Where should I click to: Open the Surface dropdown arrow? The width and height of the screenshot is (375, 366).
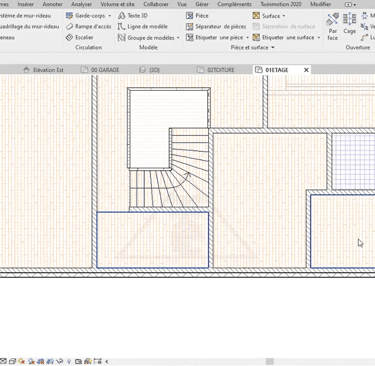(x=284, y=16)
